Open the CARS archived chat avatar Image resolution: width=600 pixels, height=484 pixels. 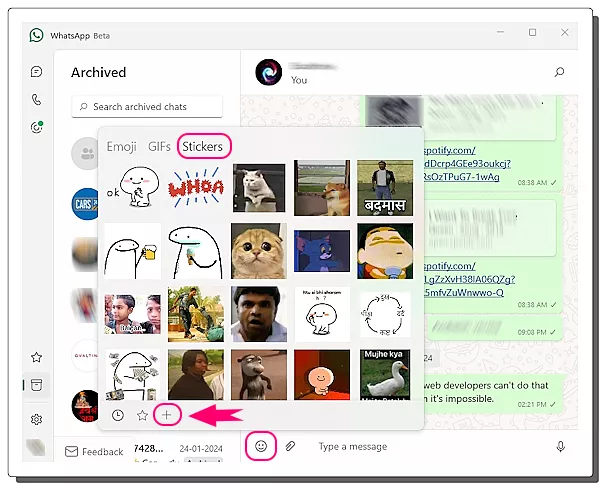pos(85,204)
